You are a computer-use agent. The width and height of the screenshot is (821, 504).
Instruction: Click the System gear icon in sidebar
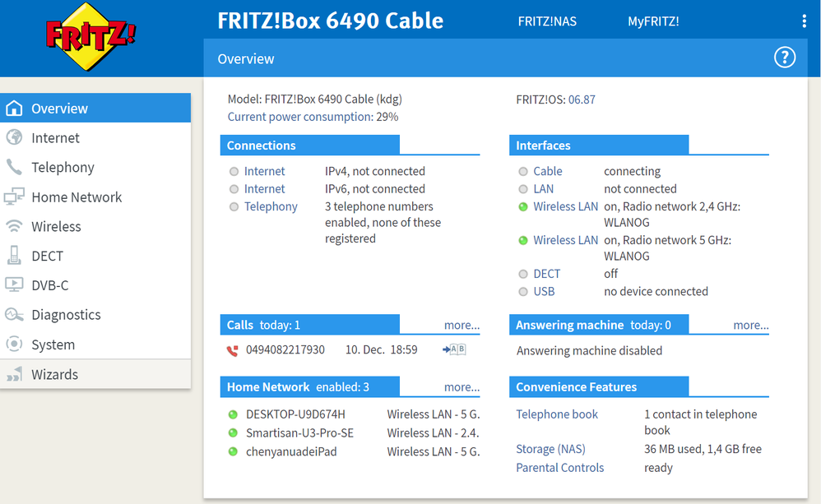pyautogui.click(x=14, y=344)
